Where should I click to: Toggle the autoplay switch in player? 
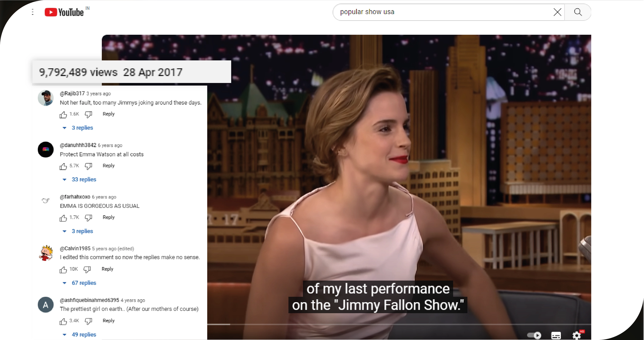(534, 335)
